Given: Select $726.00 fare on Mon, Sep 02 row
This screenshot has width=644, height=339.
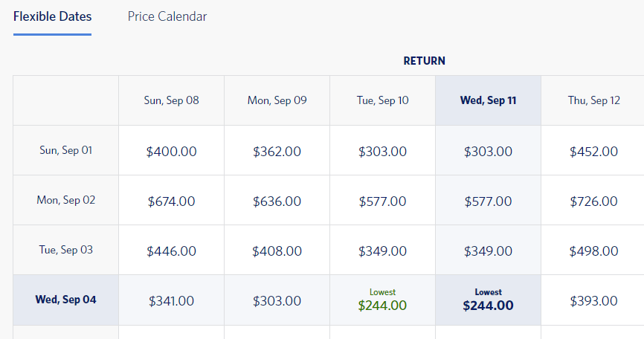Looking at the screenshot, I should tap(593, 201).
